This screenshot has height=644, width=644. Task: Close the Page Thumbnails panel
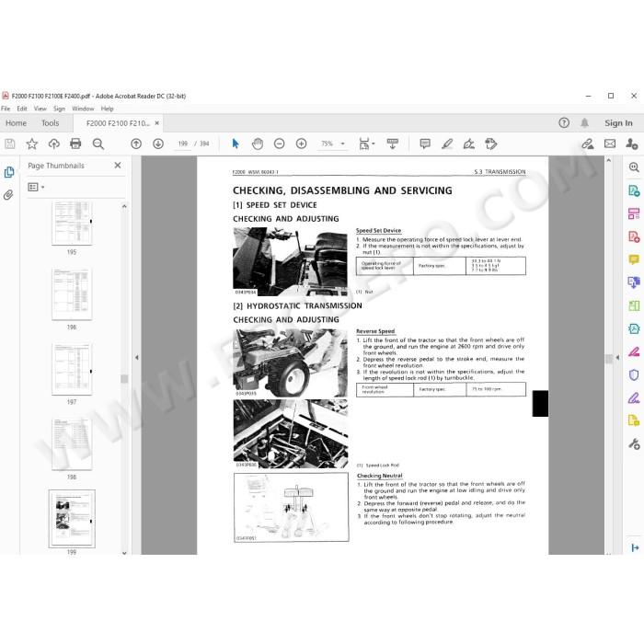118,165
